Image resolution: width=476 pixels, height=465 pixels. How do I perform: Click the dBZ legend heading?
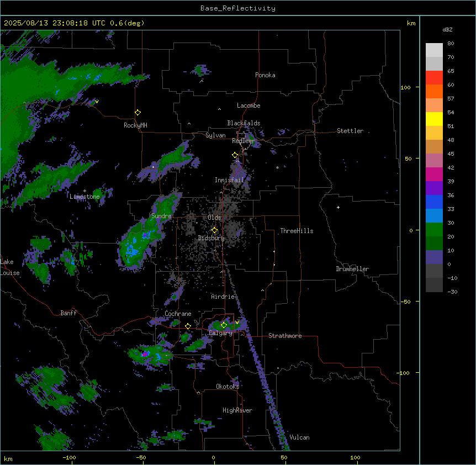tap(447, 29)
